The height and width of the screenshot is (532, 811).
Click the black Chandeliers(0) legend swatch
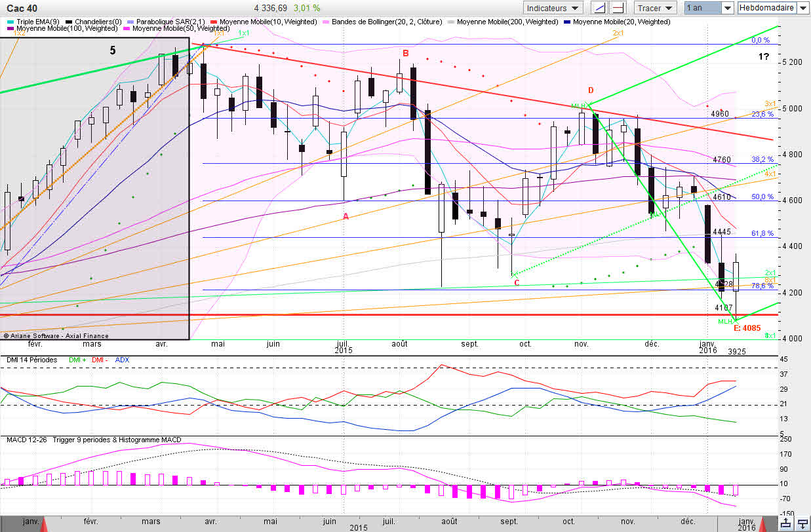pos(69,22)
